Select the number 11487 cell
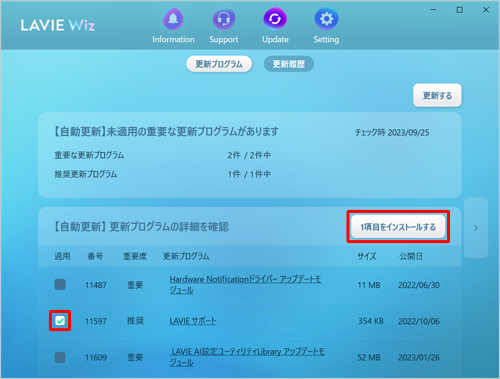 click(x=96, y=285)
